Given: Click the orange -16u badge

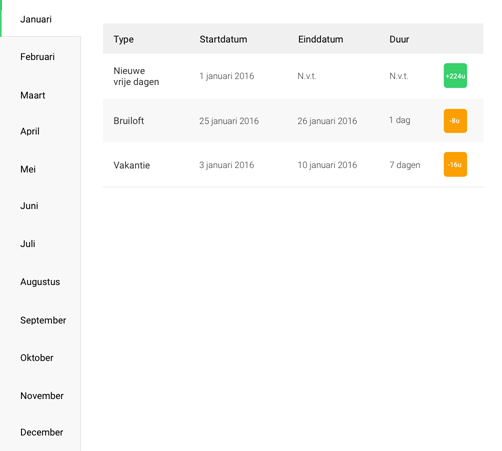Looking at the screenshot, I should point(455,164).
